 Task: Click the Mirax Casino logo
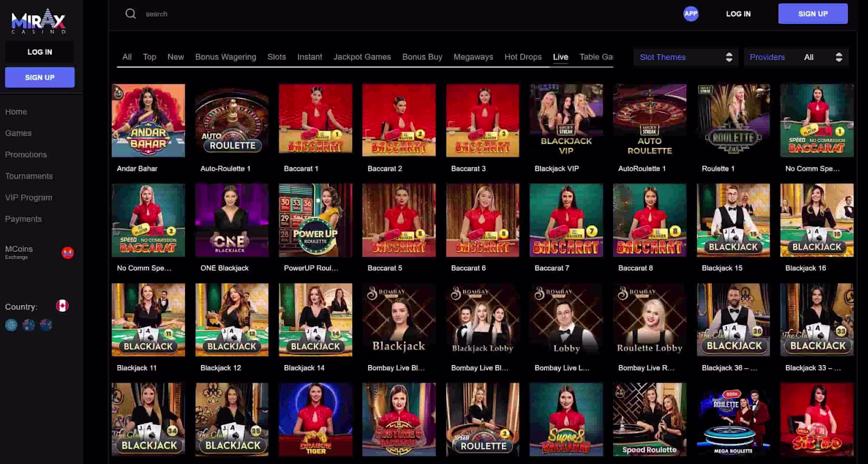pyautogui.click(x=38, y=21)
